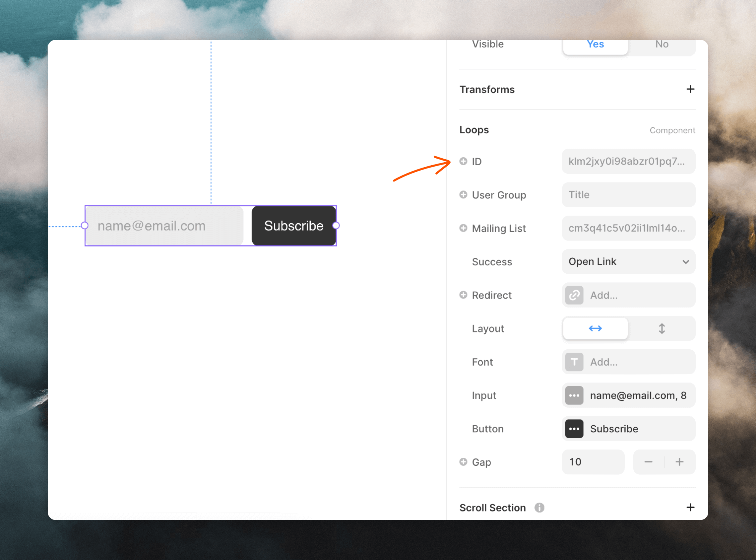Open the Font picker via the T icon
Screen dimensions: 756x560
tap(574, 362)
